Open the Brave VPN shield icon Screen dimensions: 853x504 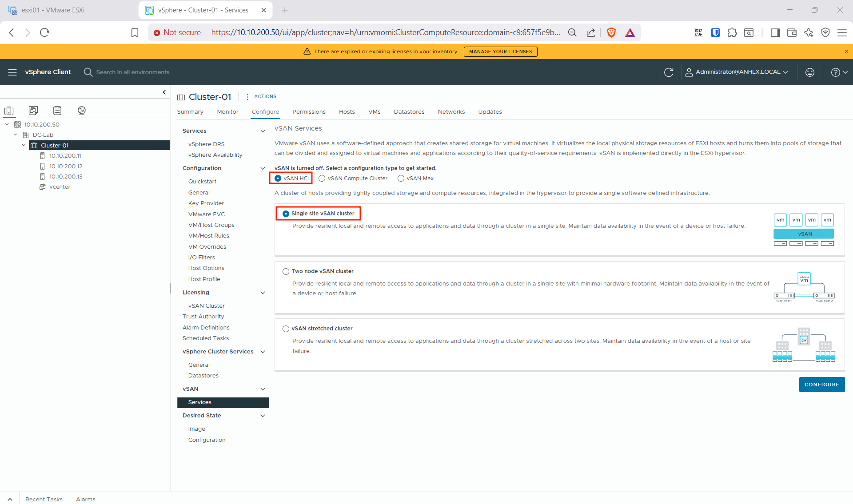[825, 32]
